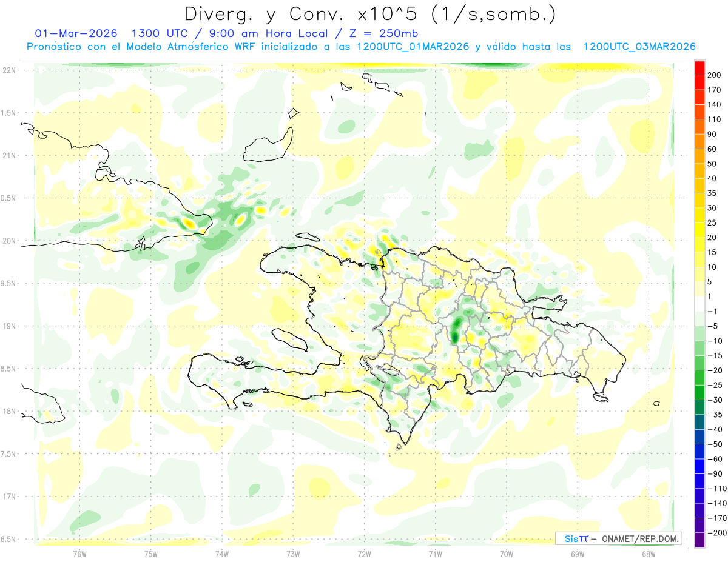Image resolution: width=728 pixels, height=562 pixels.
Task: Click the color bar segment between -60 and -90
Action: [x=699, y=466]
